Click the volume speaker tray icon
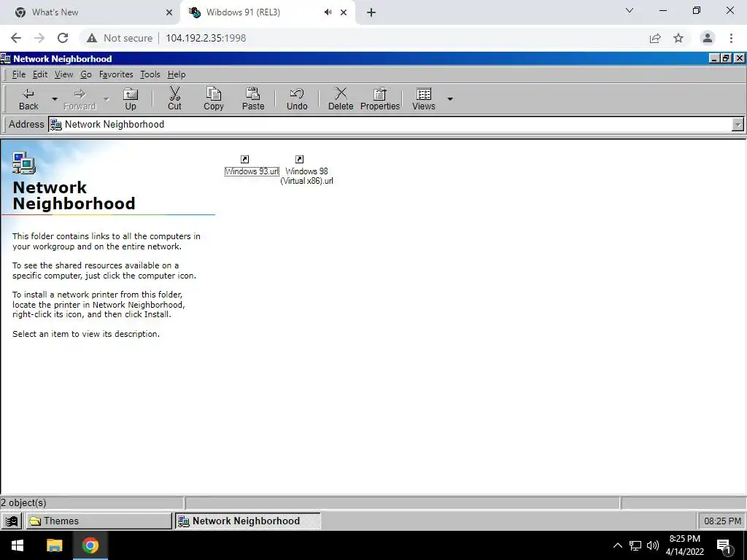 pos(653,545)
